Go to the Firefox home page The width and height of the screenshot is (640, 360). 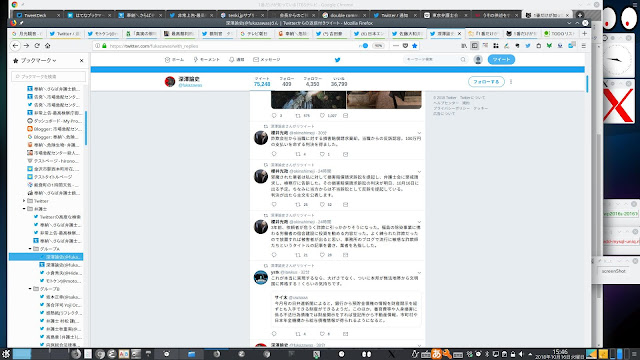[48, 46]
